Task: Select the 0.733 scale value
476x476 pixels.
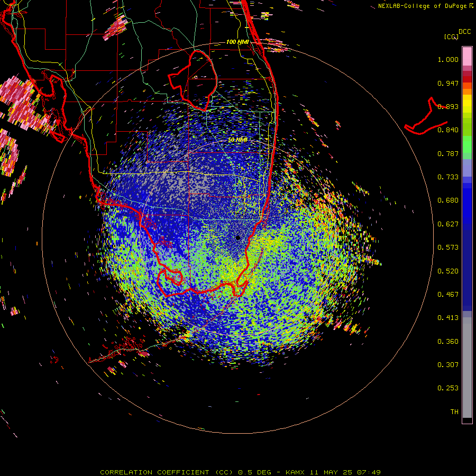Action: [x=448, y=177]
